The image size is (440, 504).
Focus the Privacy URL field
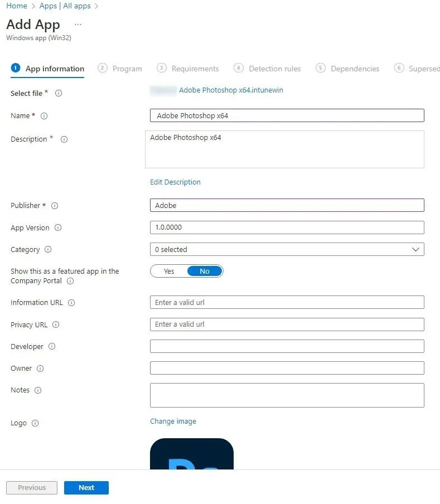click(287, 324)
